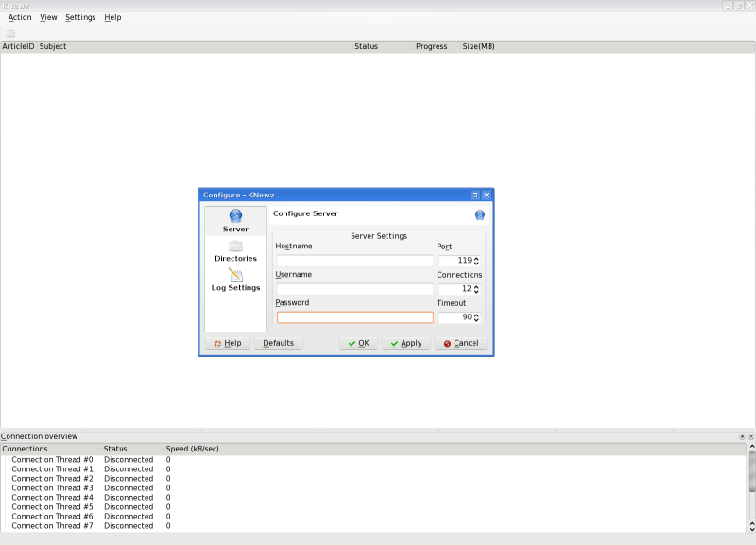Click the globe icon beside Configure Server
Screen dimensions: 756x545
(x=480, y=215)
